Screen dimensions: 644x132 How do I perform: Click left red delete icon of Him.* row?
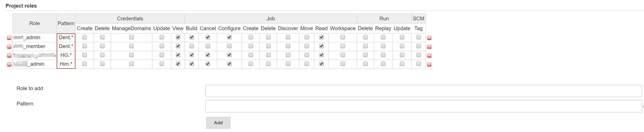click(x=9, y=64)
